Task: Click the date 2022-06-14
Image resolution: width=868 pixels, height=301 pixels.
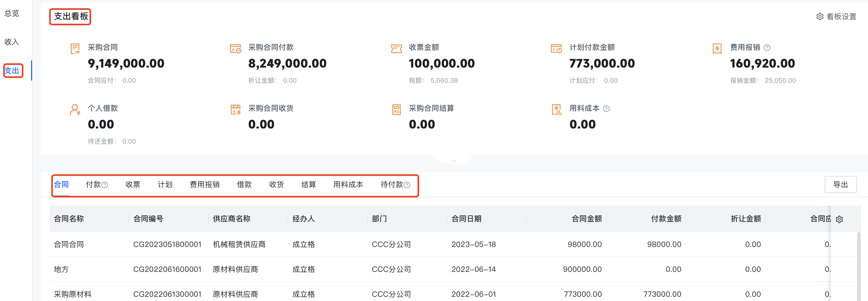Action: pyautogui.click(x=474, y=269)
